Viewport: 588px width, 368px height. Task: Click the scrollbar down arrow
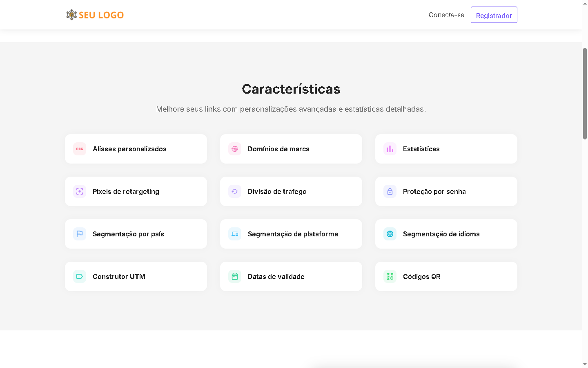tap(585, 364)
